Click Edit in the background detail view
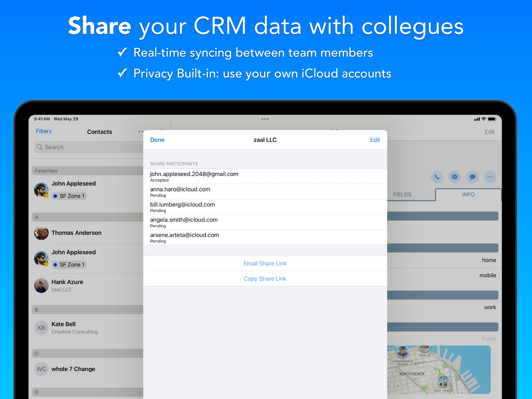 click(489, 132)
